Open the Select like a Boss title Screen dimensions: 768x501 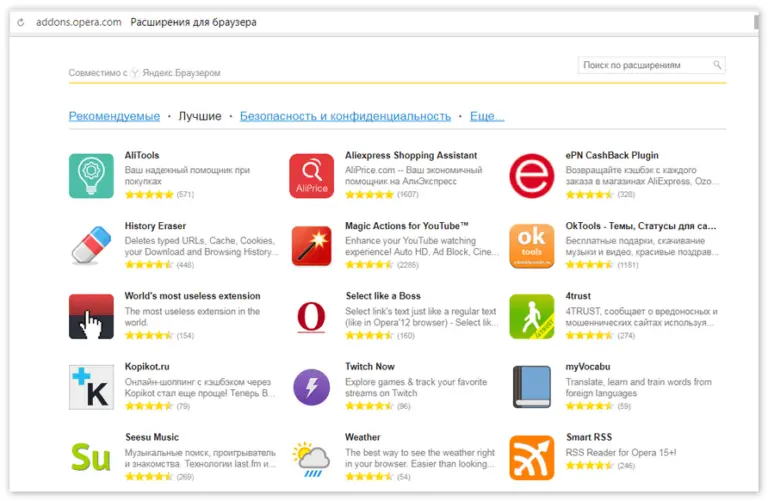383,296
